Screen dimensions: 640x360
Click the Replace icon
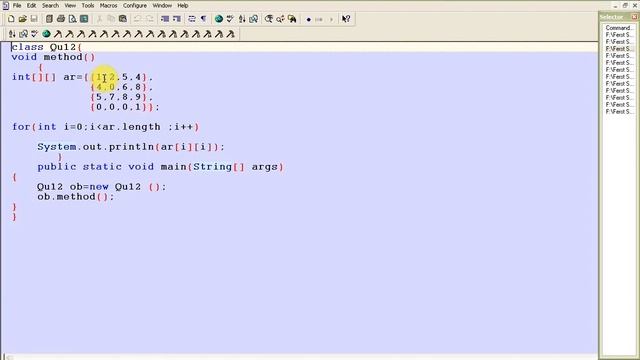[280, 19]
